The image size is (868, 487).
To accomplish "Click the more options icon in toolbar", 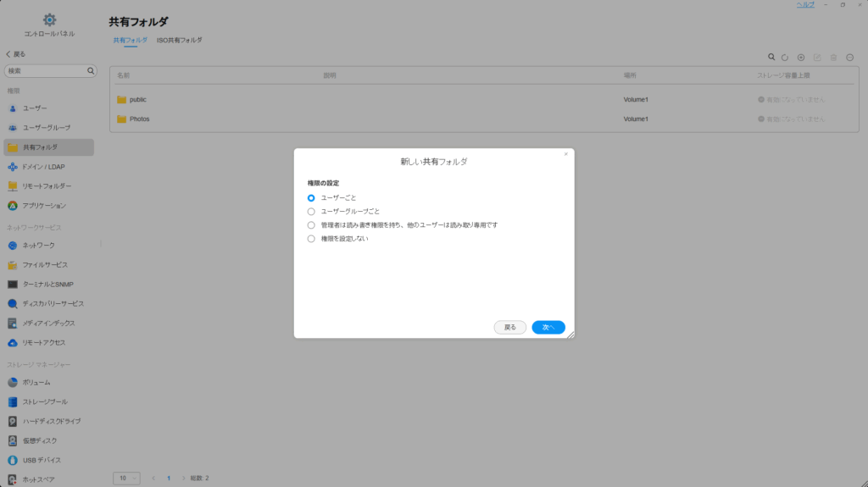I will [x=849, y=58].
